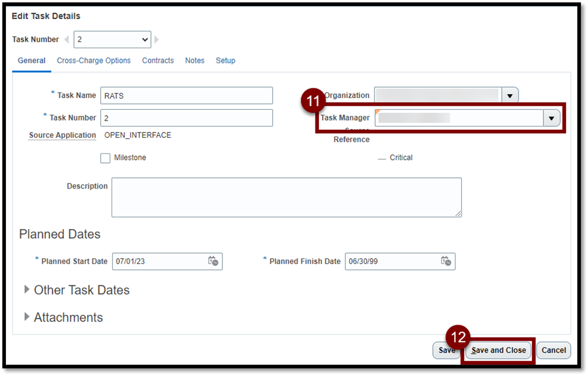Switch to the Cross-Charge Options tab
Viewport: 588px width, 376px height.
click(94, 61)
